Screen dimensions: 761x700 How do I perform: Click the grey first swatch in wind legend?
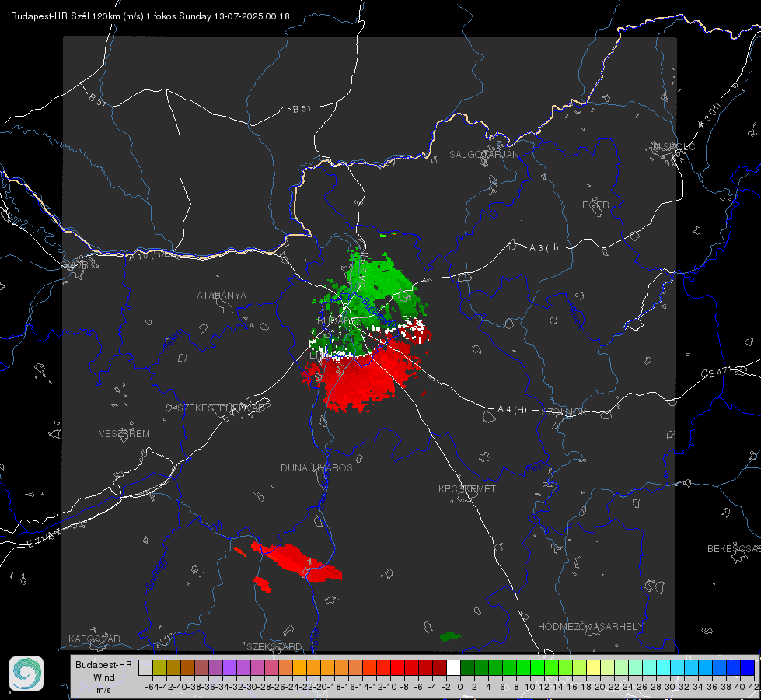(145, 667)
